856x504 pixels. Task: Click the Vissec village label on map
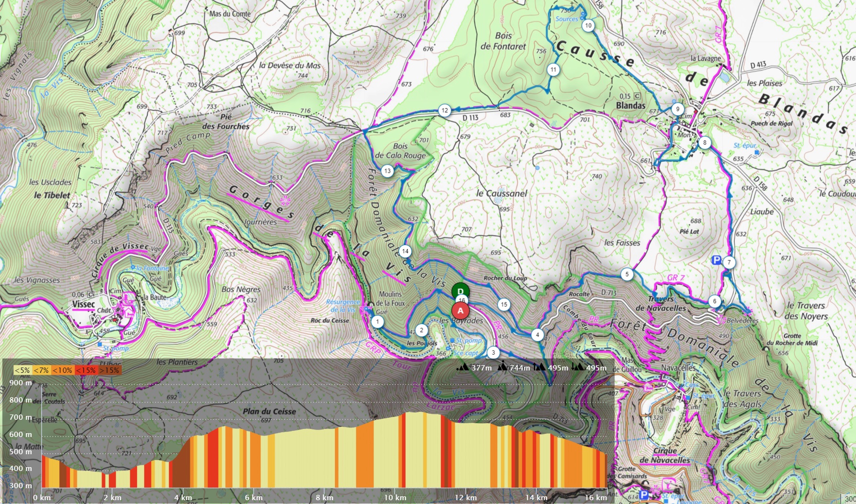tap(83, 304)
